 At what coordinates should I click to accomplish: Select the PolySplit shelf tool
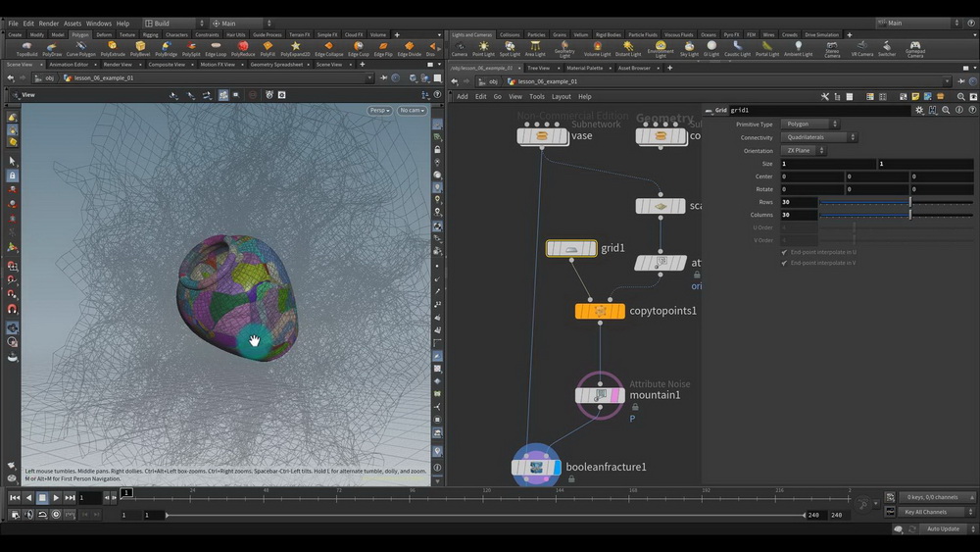click(x=191, y=49)
